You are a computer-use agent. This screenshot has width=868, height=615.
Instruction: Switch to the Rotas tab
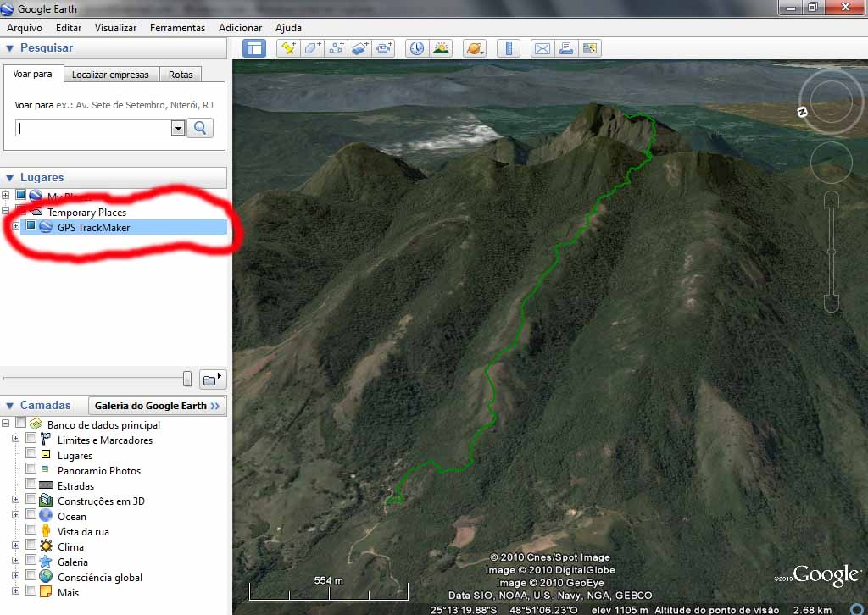tap(181, 75)
